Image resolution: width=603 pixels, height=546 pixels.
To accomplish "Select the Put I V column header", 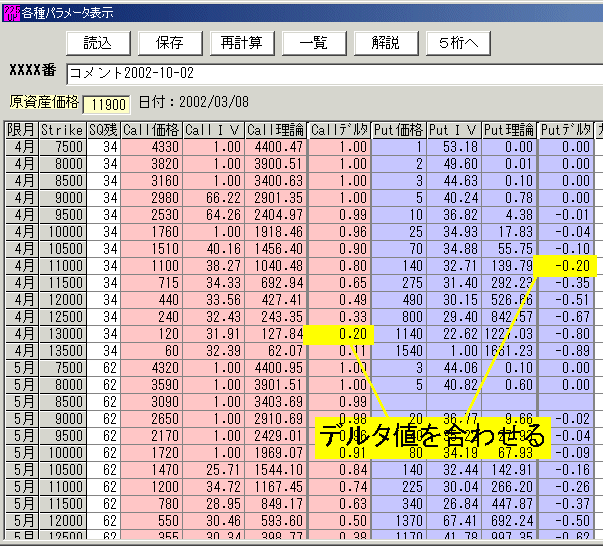I will [x=454, y=130].
